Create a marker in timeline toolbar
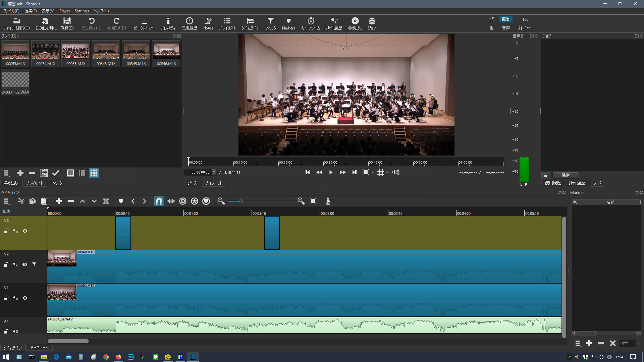Viewport: 644px width, 362px height. [x=121, y=201]
